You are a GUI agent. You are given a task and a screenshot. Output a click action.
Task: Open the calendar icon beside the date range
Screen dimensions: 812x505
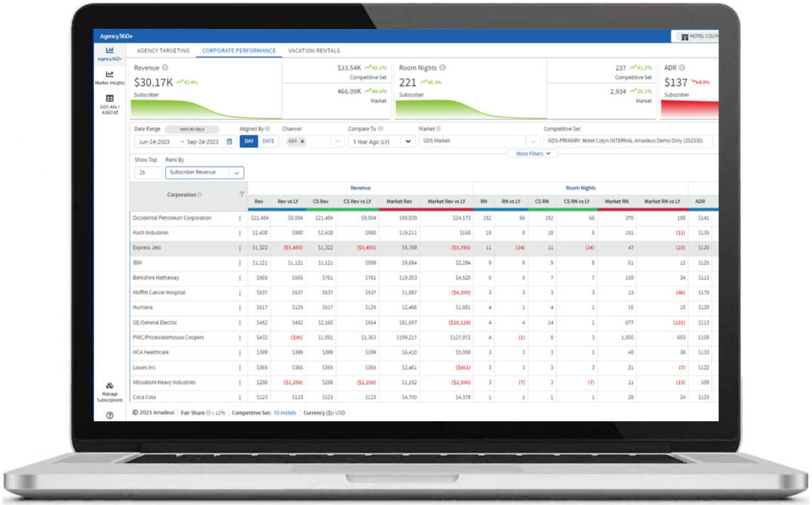[x=229, y=142]
